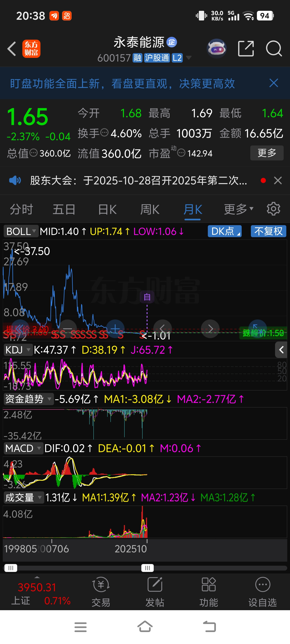Screen dimensions: 290x644
Task: Open Android recent apps menu button
Action: (81, 627)
